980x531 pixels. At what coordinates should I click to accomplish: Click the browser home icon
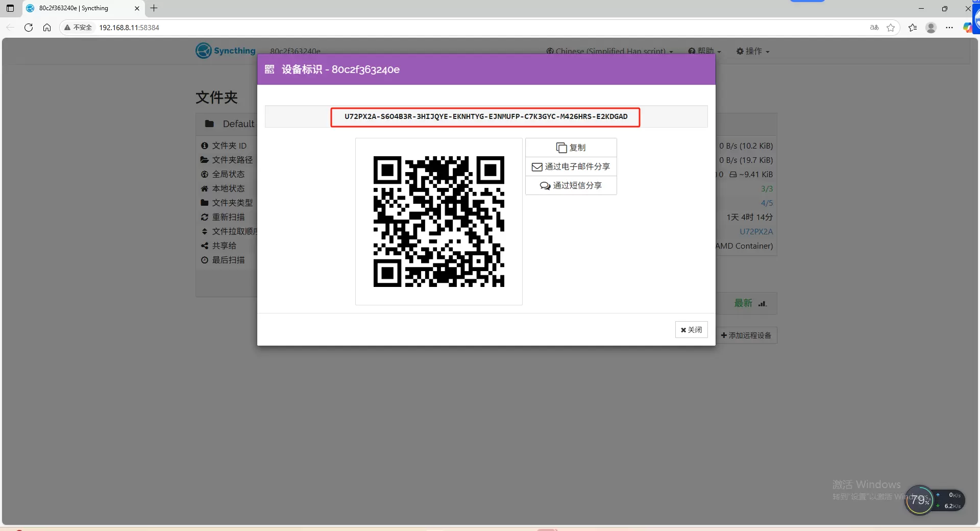47,28
